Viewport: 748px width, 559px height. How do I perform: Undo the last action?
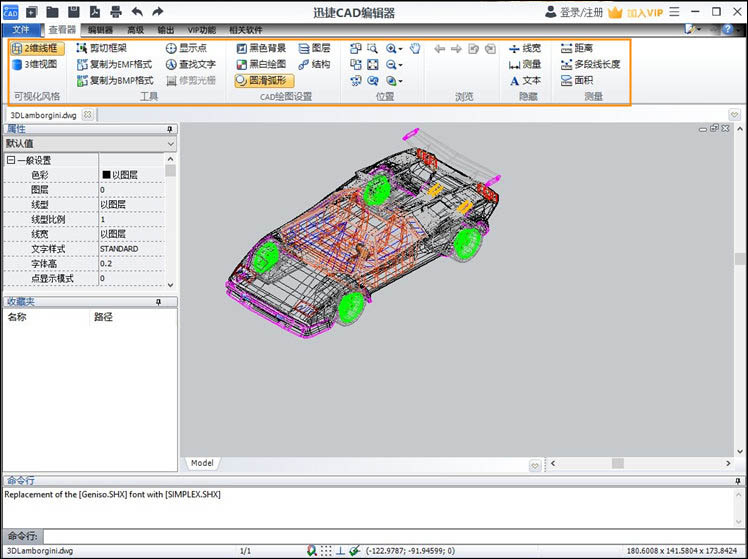click(x=137, y=12)
